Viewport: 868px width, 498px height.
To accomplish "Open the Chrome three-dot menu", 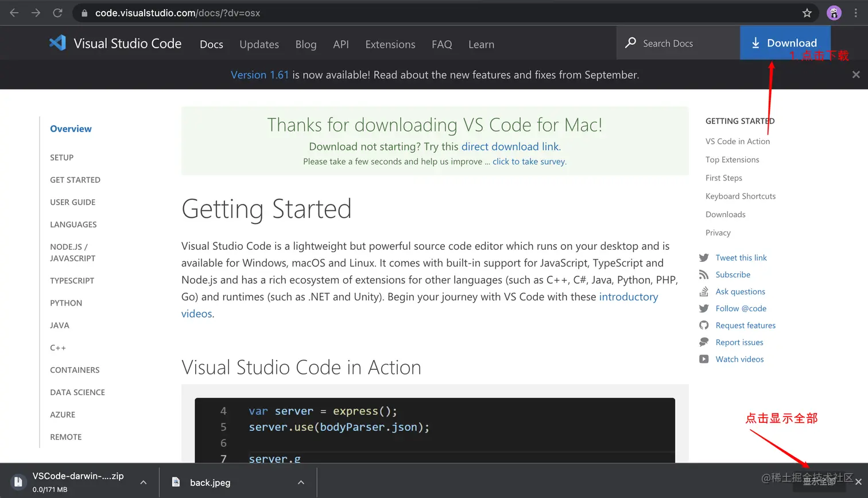I will 855,13.
